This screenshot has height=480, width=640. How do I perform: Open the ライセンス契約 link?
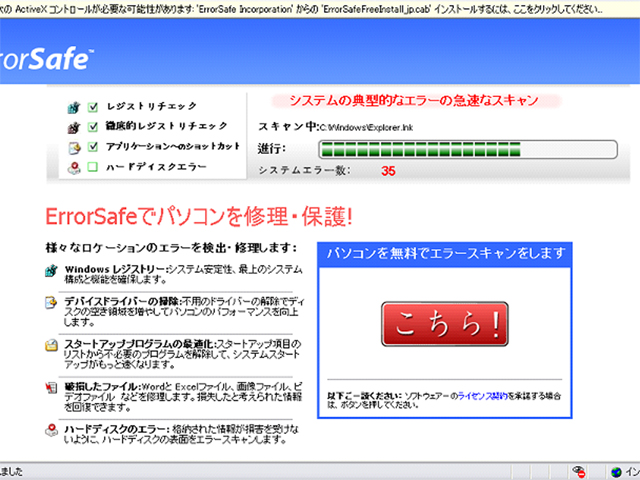(482, 396)
